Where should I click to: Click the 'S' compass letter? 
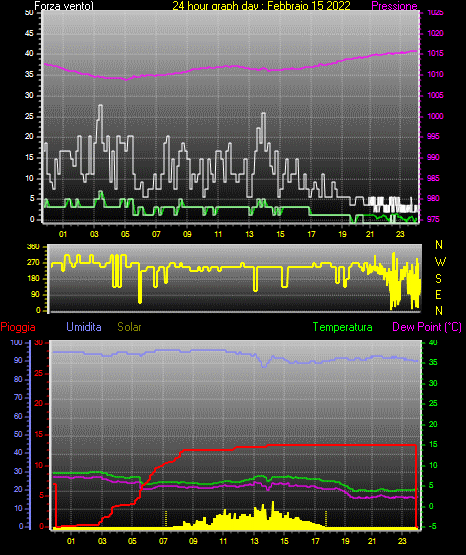click(438, 279)
